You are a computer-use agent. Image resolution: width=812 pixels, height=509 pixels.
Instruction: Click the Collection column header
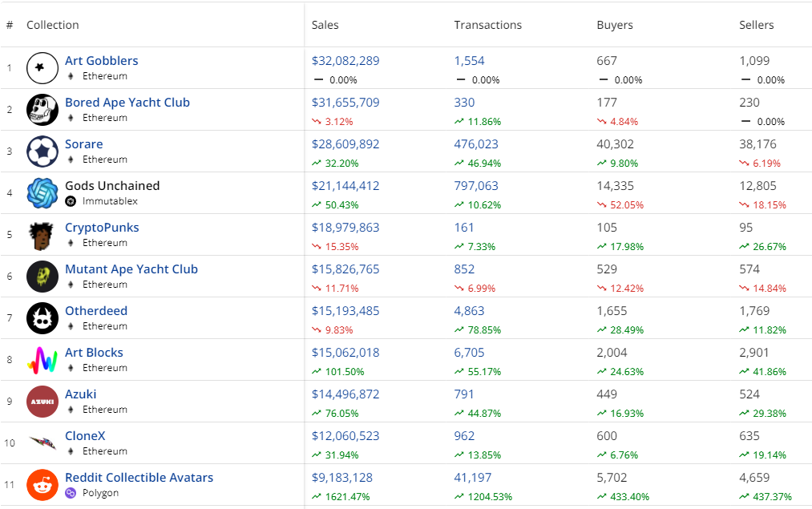click(52, 25)
